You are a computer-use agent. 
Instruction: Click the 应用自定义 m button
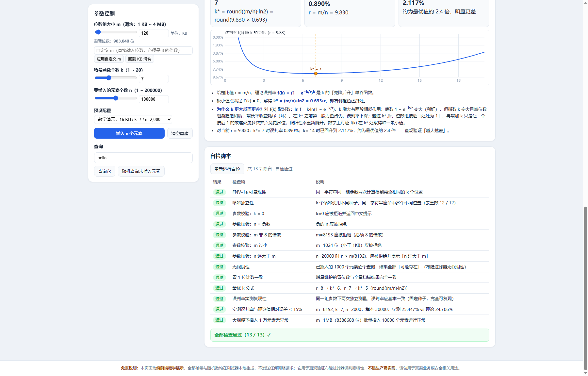(109, 59)
